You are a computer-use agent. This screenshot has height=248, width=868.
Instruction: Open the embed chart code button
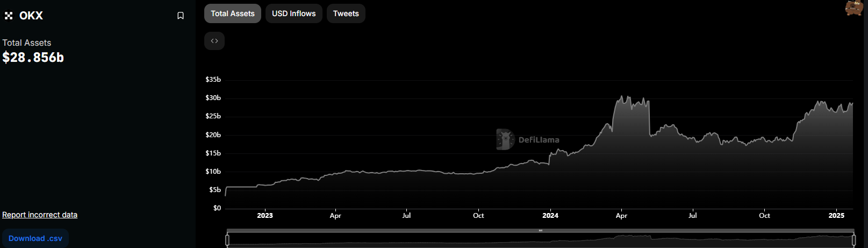coord(214,41)
